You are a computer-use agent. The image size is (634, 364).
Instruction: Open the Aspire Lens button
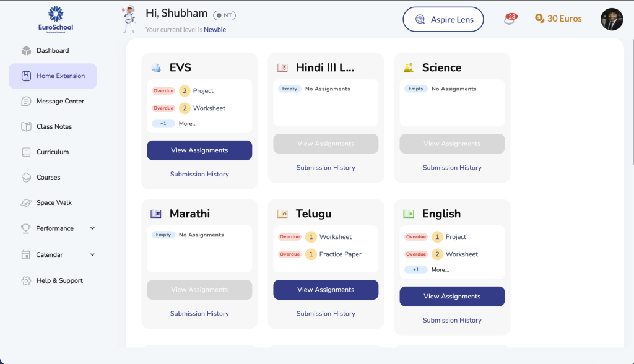pyautogui.click(x=443, y=20)
